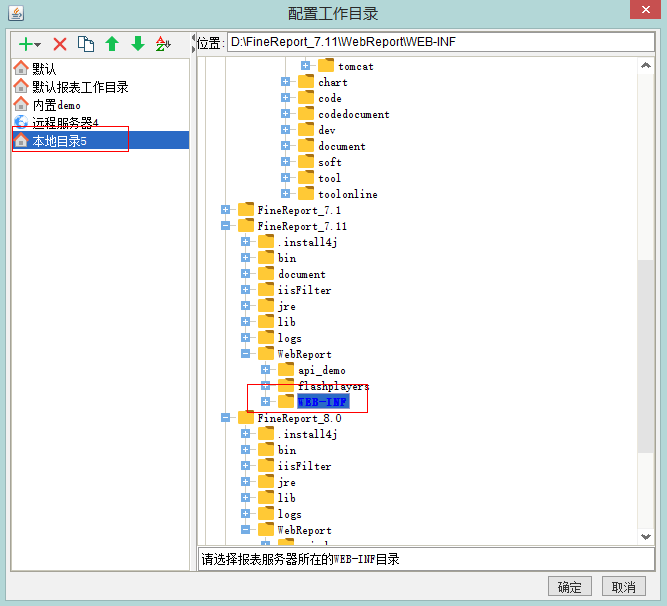
Task: Cancel with the 取消 button
Action: coord(624,587)
